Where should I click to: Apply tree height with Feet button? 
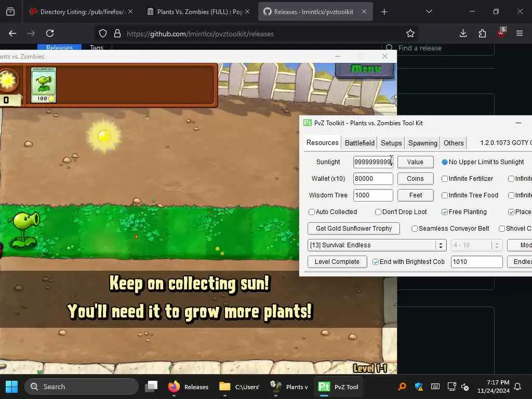pyautogui.click(x=415, y=195)
